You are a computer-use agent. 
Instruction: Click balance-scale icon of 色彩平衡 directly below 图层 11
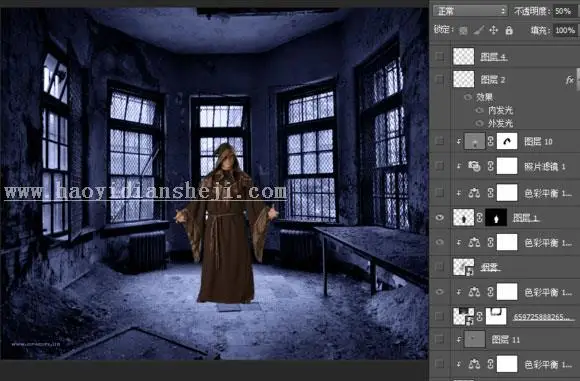(474, 364)
